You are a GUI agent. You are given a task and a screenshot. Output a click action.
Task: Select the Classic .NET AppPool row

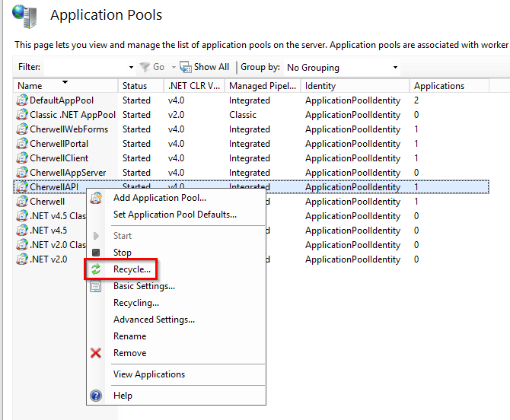tap(72, 115)
